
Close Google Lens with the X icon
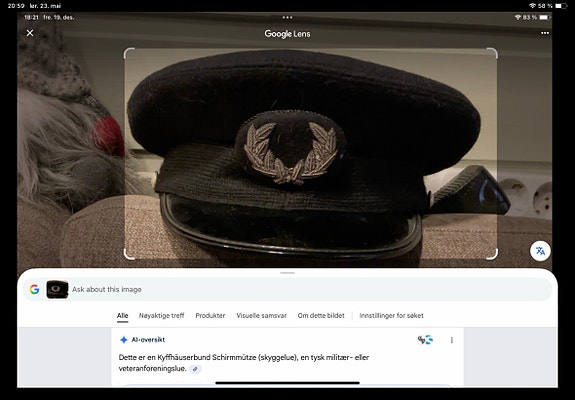[x=30, y=33]
